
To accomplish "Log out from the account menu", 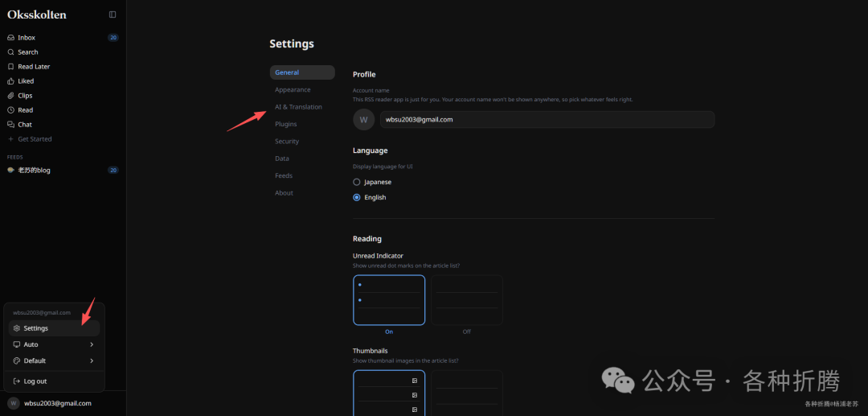I will (x=55, y=381).
